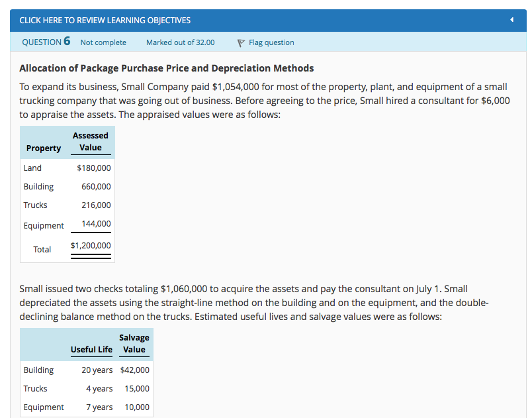Select the Land row label
Screen dimensions: 532x418
point(32,168)
